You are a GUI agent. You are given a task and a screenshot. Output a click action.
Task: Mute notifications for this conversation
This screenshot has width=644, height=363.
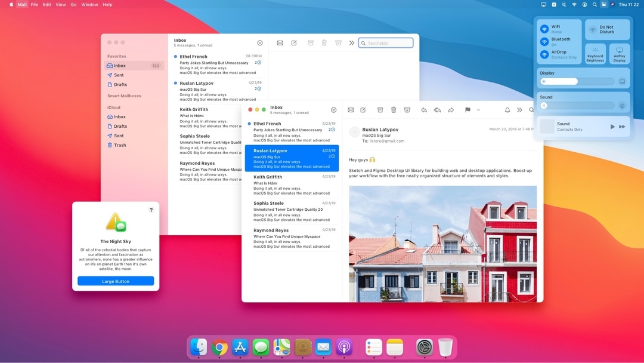(x=507, y=110)
